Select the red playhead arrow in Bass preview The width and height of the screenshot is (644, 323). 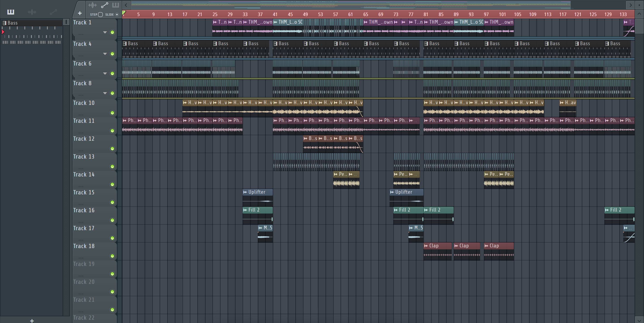pyautogui.click(x=3, y=32)
